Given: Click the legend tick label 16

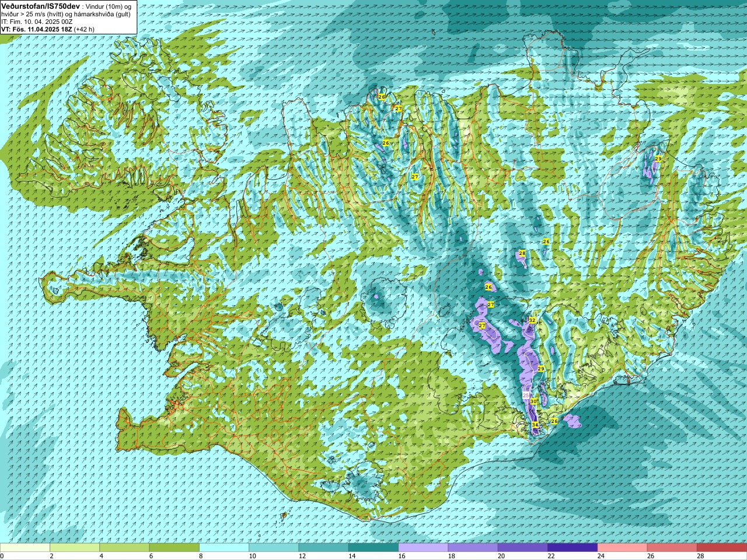Looking at the screenshot, I should pyautogui.click(x=402, y=556).
